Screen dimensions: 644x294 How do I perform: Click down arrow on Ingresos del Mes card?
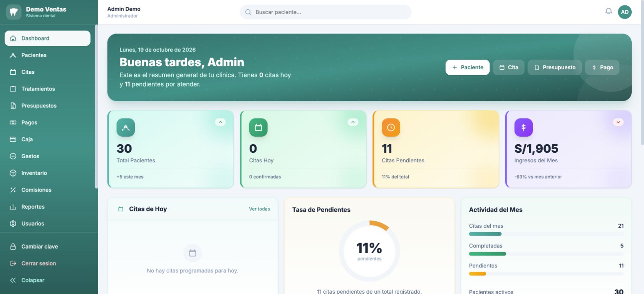[618, 122]
